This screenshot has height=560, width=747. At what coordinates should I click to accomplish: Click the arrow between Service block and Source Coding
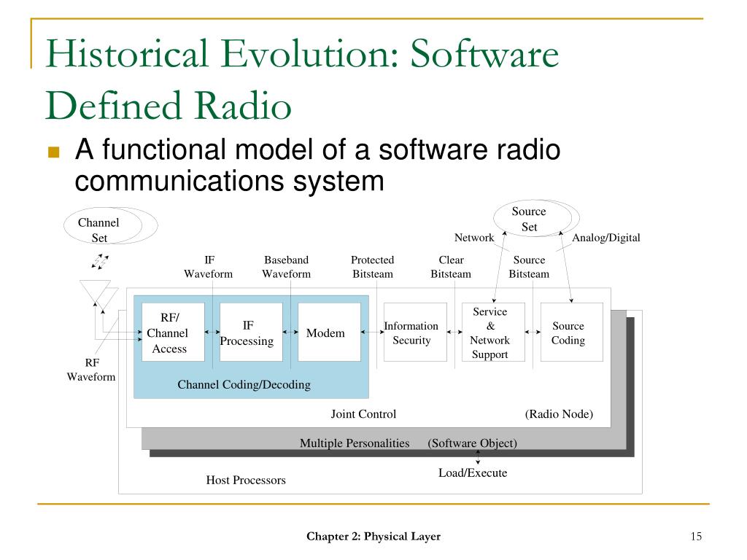533,332
